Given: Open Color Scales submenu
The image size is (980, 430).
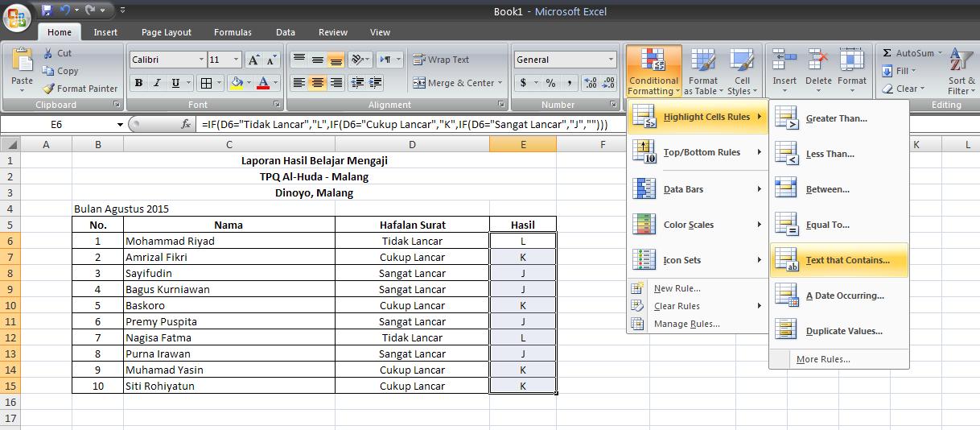Looking at the screenshot, I should (697, 225).
